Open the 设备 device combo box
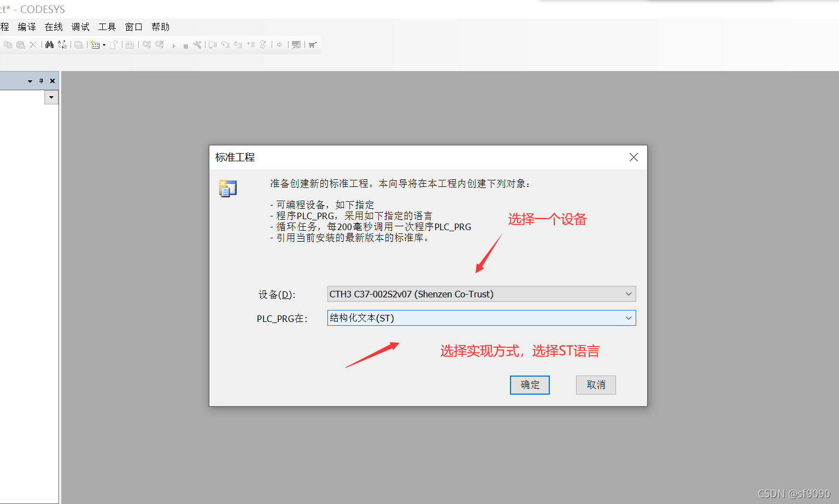 pos(482,294)
